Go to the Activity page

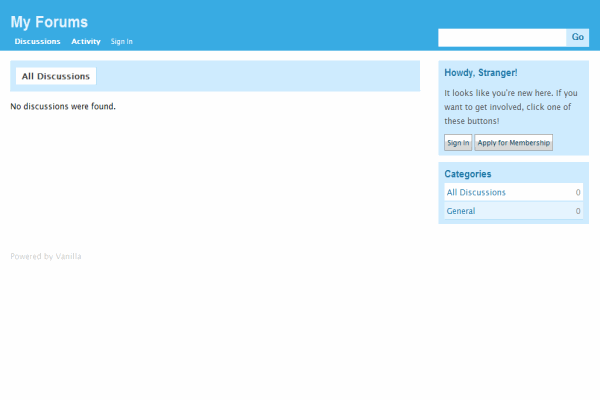(x=86, y=42)
